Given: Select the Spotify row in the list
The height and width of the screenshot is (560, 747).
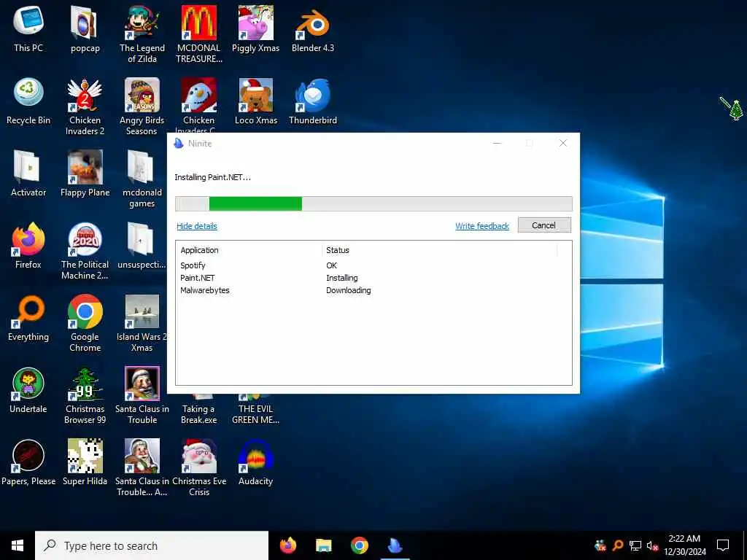Looking at the screenshot, I should point(373,265).
